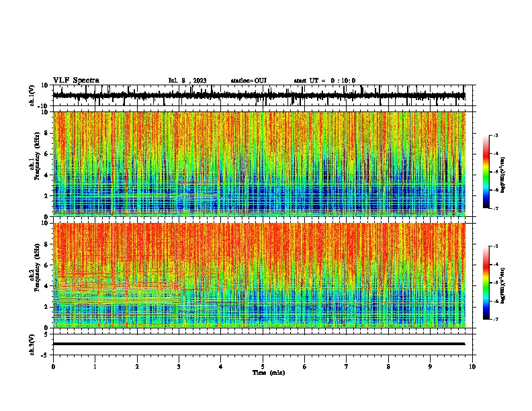Click the "ch.1(V)" axis label
The image size is (532, 411).
(32, 95)
